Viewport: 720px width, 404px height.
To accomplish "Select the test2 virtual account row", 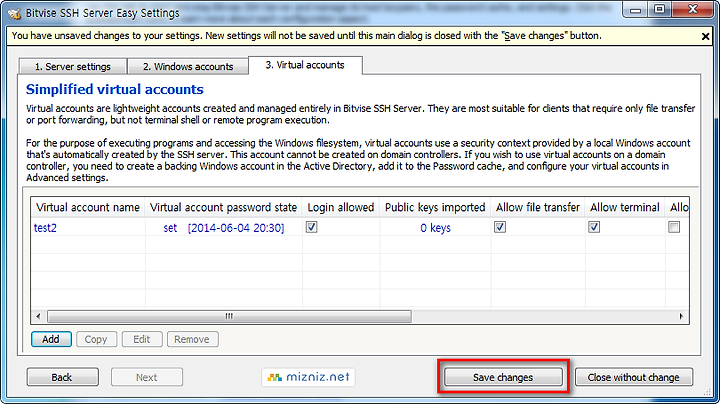I will (x=360, y=228).
